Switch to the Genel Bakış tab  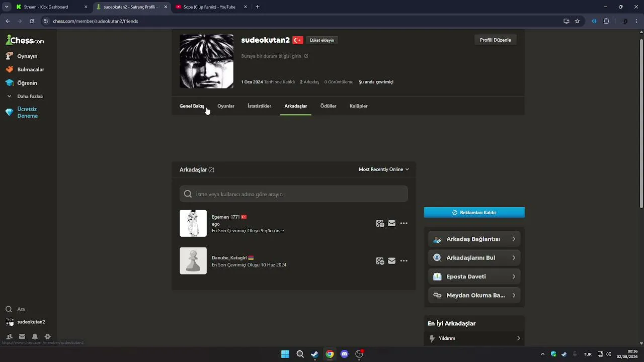click(x=192, y=106)
